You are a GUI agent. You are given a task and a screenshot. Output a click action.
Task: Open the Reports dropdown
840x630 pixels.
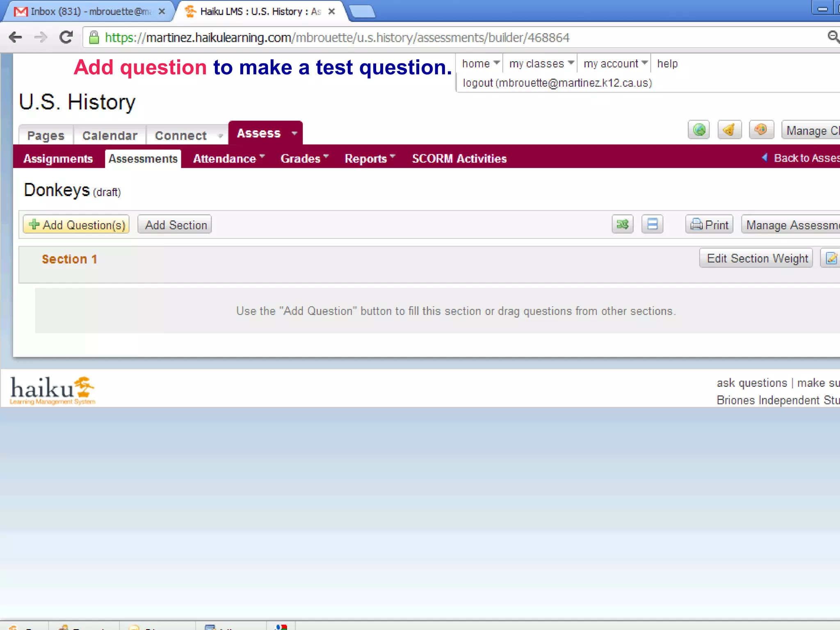coord(370,159)
